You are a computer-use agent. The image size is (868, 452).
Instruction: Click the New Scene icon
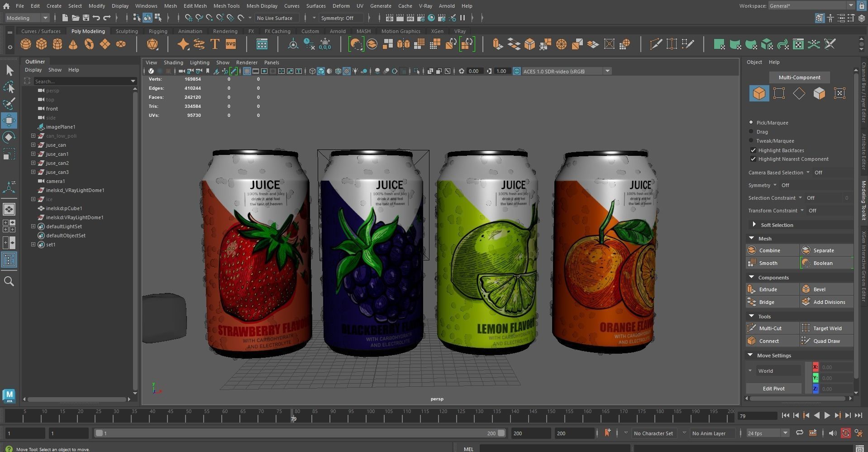click(x=65, y=18)
